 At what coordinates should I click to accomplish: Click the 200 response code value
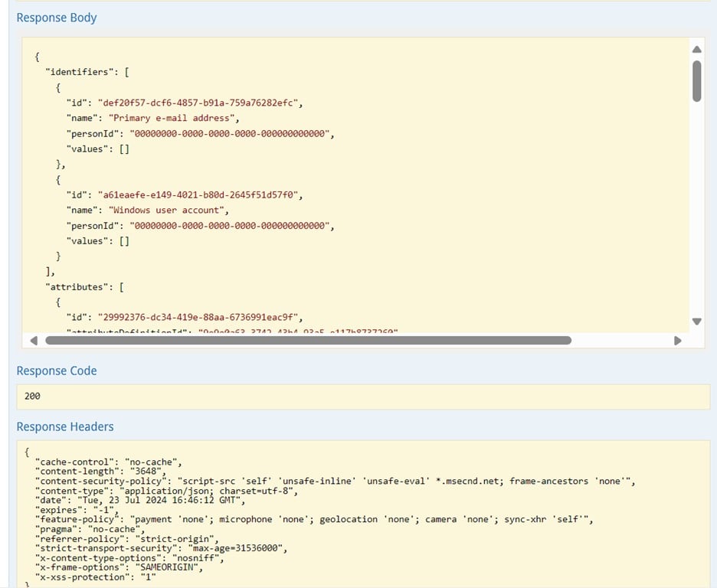click(x=32, y=397)
